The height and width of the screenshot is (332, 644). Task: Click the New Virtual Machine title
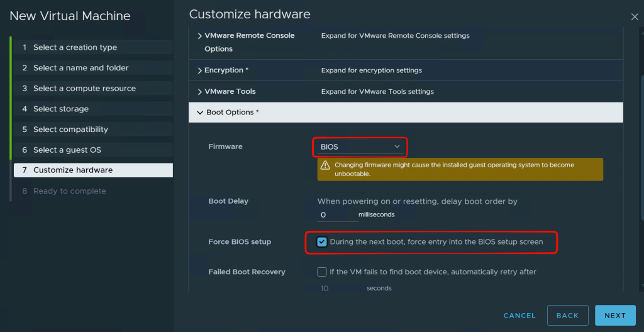[70, 16]
